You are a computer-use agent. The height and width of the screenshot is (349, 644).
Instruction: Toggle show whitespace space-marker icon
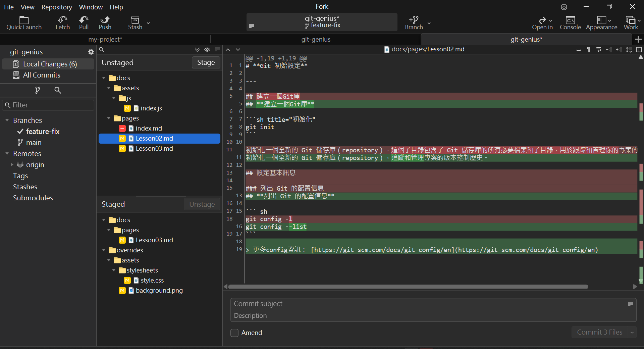click(x=579, y=50)
